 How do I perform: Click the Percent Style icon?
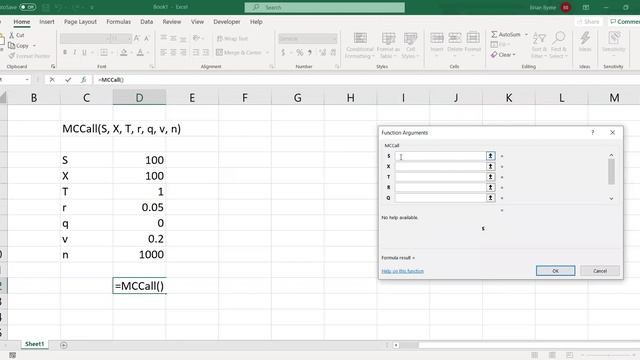[x=300, y=53]
